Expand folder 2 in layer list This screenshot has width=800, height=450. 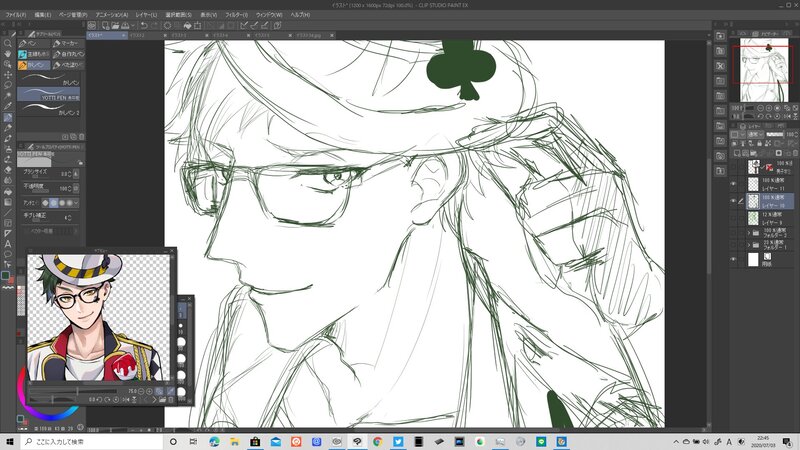749,233
